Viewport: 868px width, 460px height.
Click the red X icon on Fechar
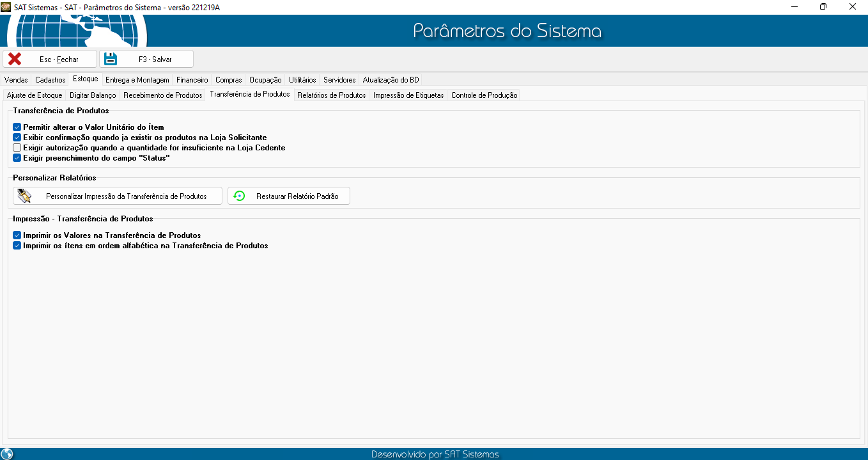[x=15, y=59]
